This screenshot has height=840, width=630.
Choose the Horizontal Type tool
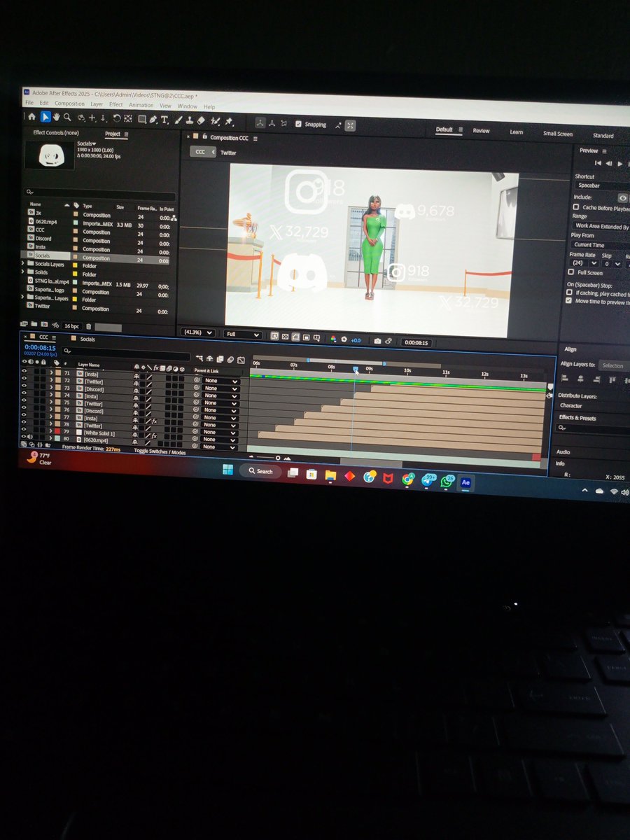(x=164, y=120)
